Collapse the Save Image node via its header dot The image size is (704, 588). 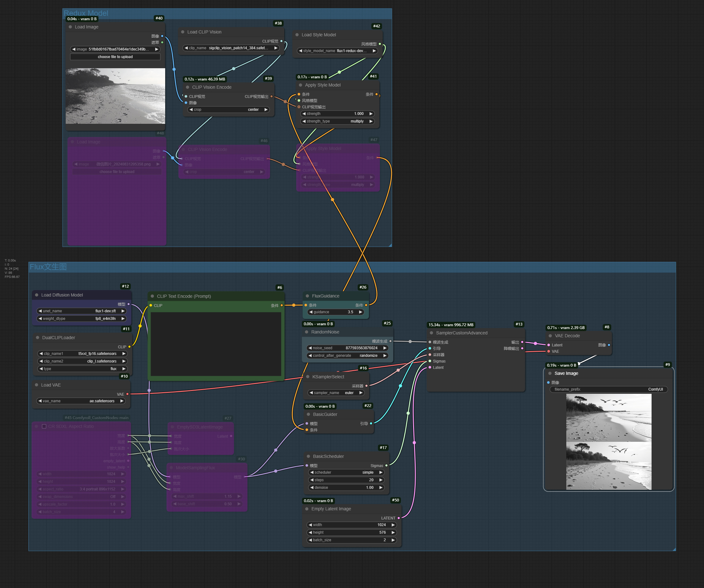[x=550, y=373]
